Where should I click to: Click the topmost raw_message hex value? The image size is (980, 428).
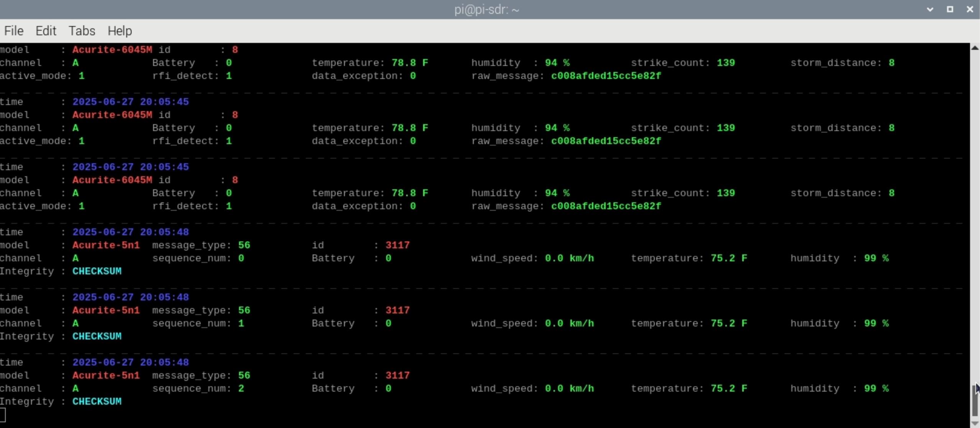pos(606,76)
